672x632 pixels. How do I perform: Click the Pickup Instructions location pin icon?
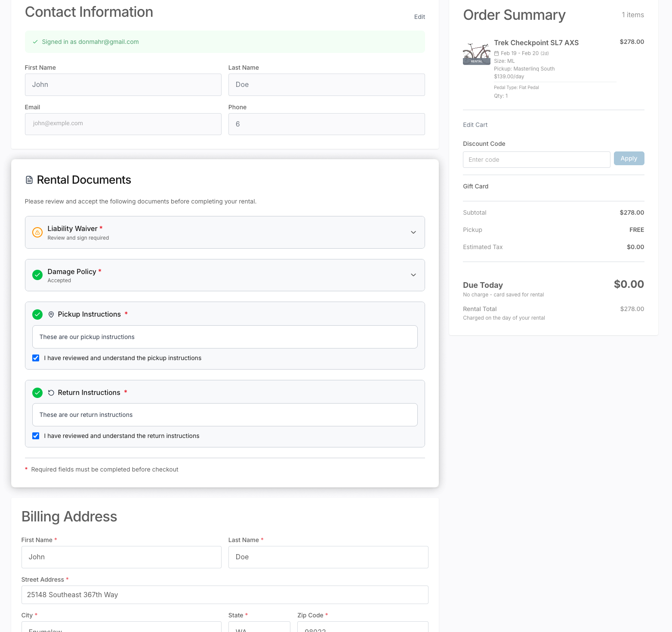tap(51, 314)
